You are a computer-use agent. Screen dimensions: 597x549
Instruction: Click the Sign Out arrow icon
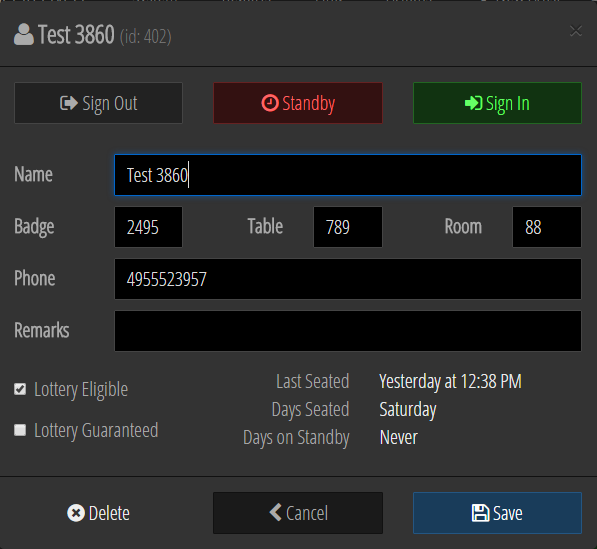[69, 103]
